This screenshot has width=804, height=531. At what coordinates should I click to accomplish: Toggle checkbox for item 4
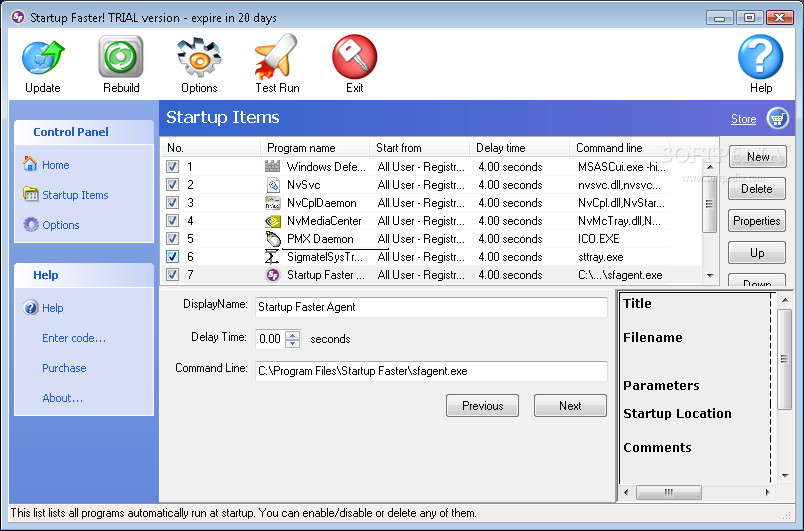pyautogui.click(x=172, y=220)
